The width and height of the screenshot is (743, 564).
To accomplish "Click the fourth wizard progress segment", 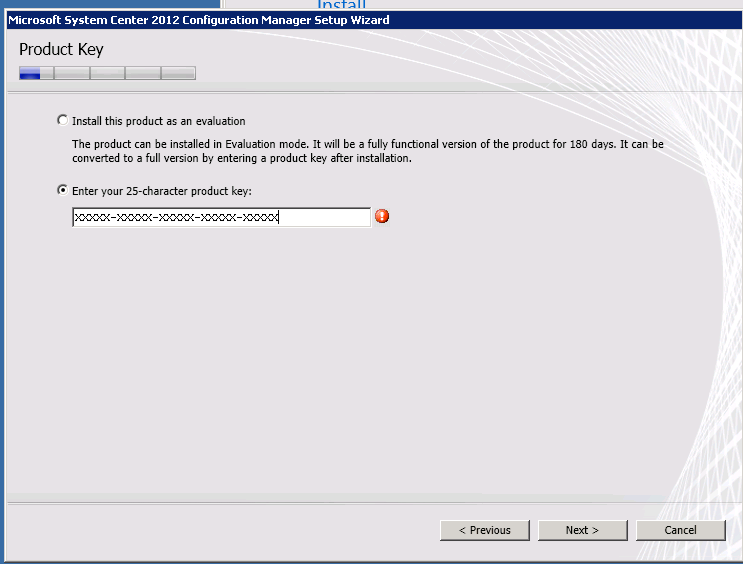I will tap(143, 73).
